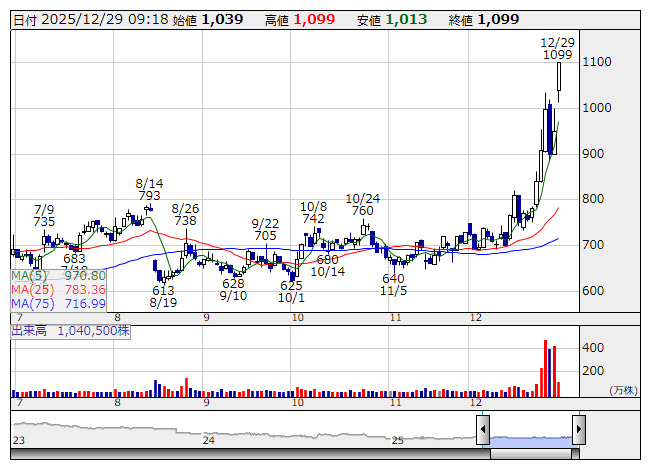Select year 23 in the overview timeline

(x=18, y=440)
